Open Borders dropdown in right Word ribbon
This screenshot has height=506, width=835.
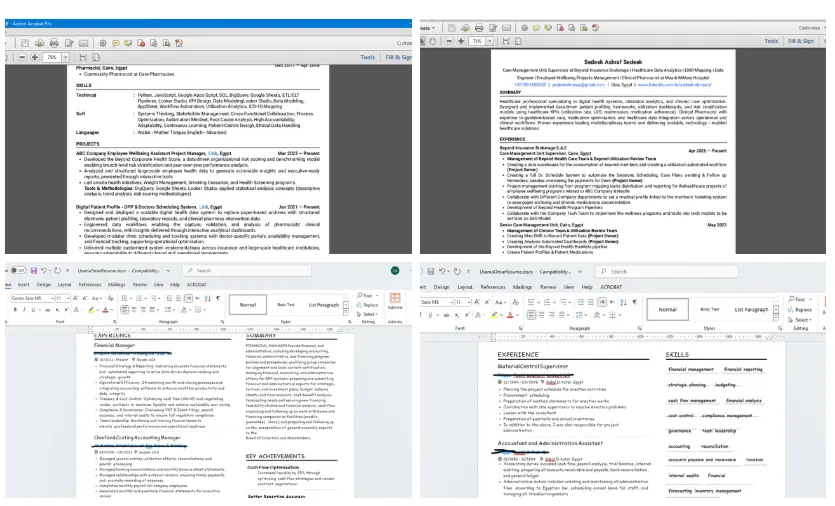click(x=620, y=315)
